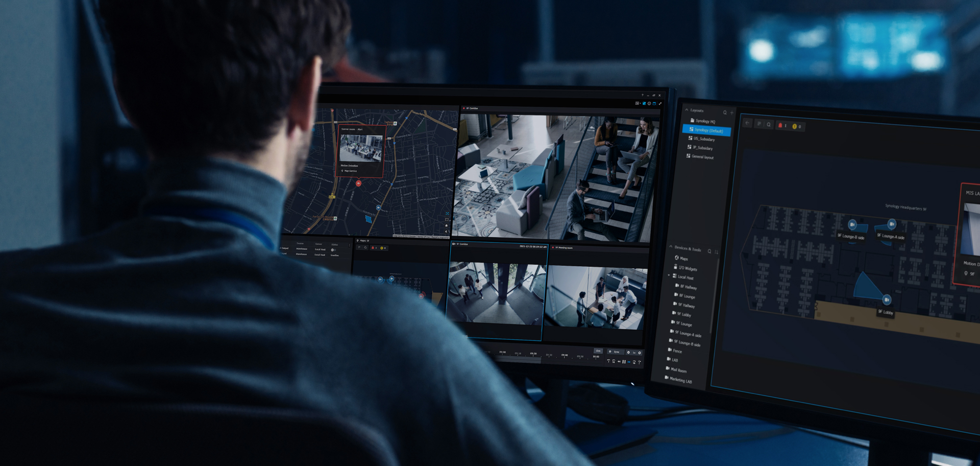
Task: Select the lobby entrance camera feed
Action: 496,292
